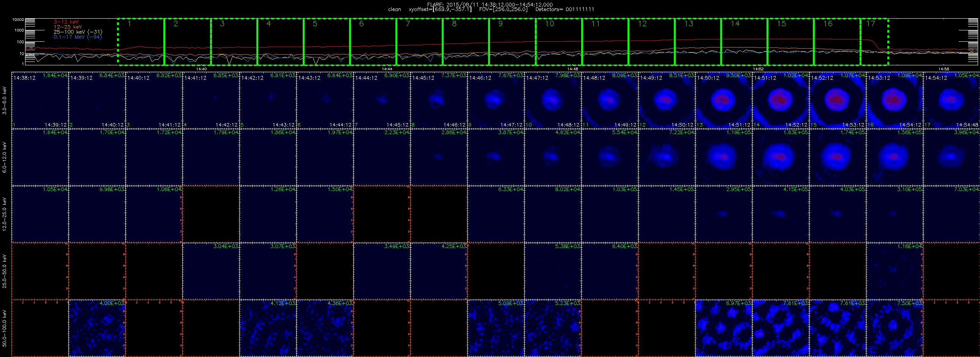Click the 3.0-6.0 keV row label
The image size is (980, 357).
pos(5,100)
